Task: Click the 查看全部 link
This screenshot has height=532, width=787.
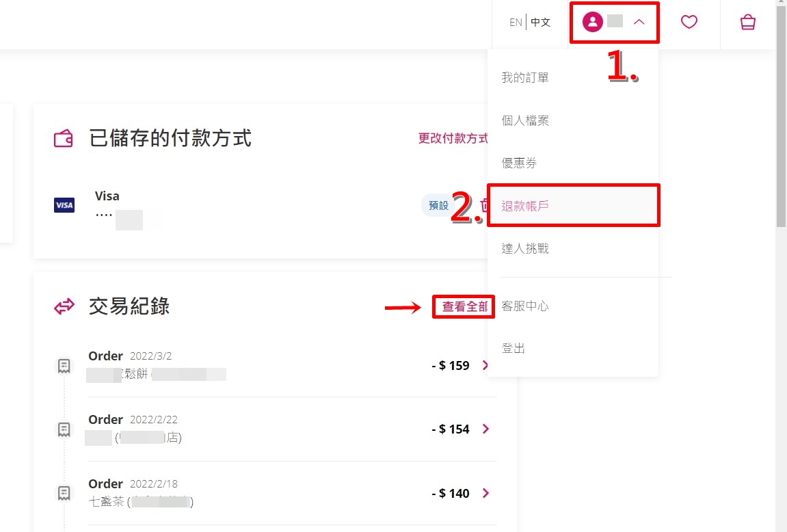Action: (464, 306)
